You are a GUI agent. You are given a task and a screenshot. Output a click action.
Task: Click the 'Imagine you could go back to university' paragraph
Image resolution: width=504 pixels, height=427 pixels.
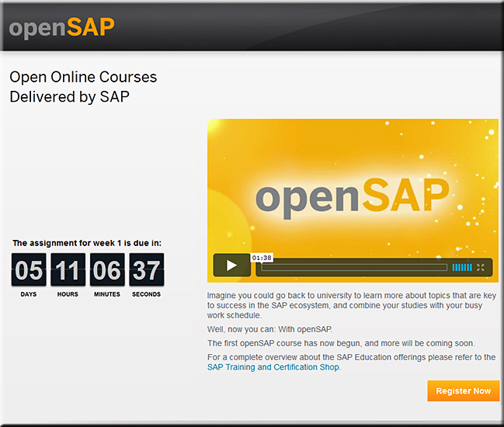(352, 305)
